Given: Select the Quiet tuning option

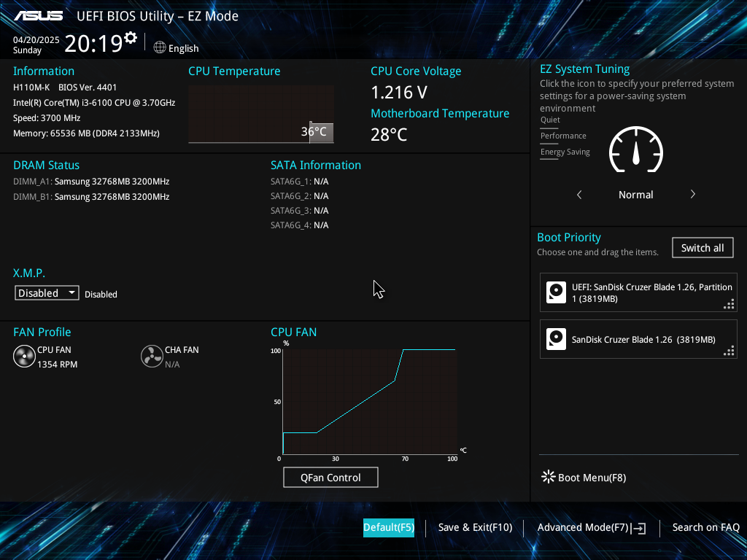Looking at the screenshot, I should point(550,120).
